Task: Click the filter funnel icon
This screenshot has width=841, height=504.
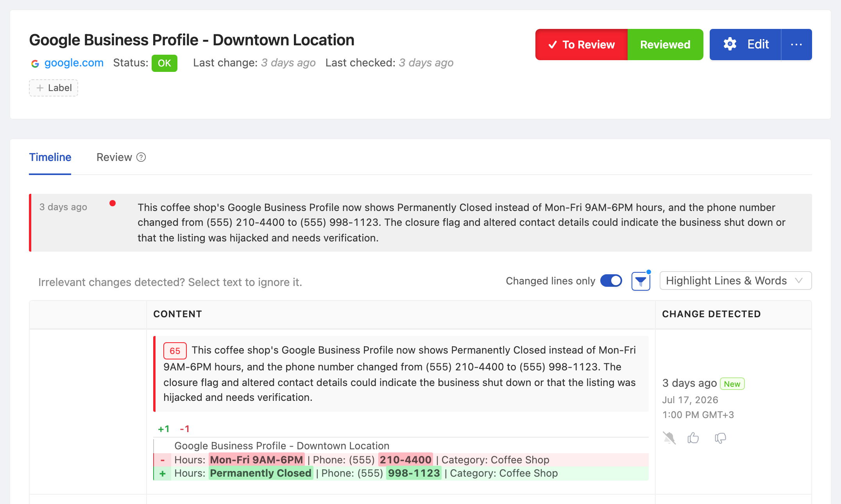Action: (641, 281)
